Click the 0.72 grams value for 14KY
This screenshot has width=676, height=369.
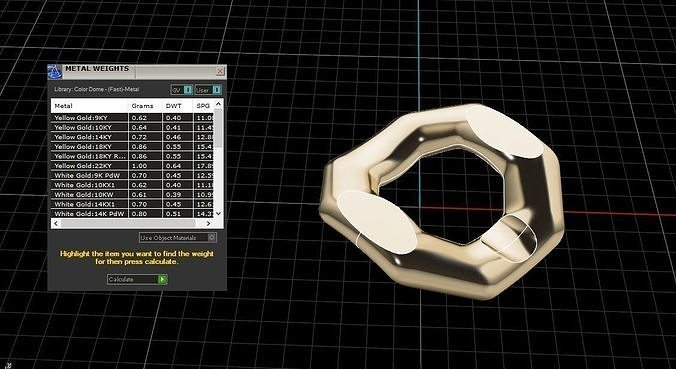point(139,137)
